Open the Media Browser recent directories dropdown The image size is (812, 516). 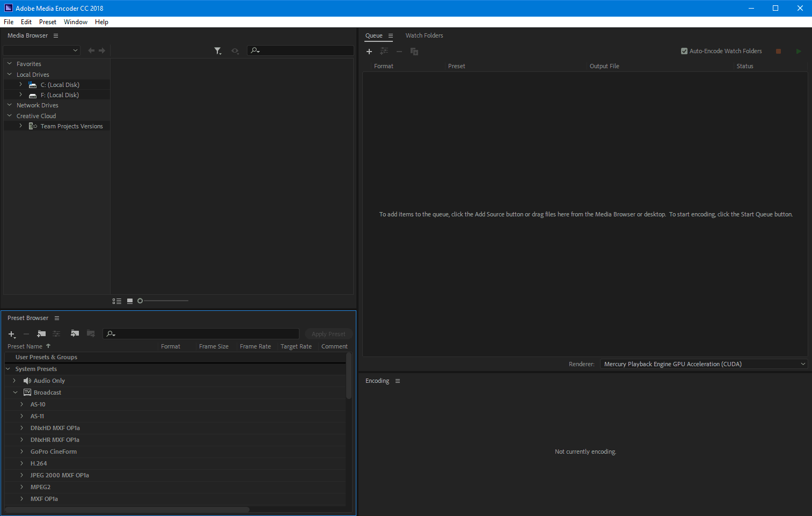[42, 50]
